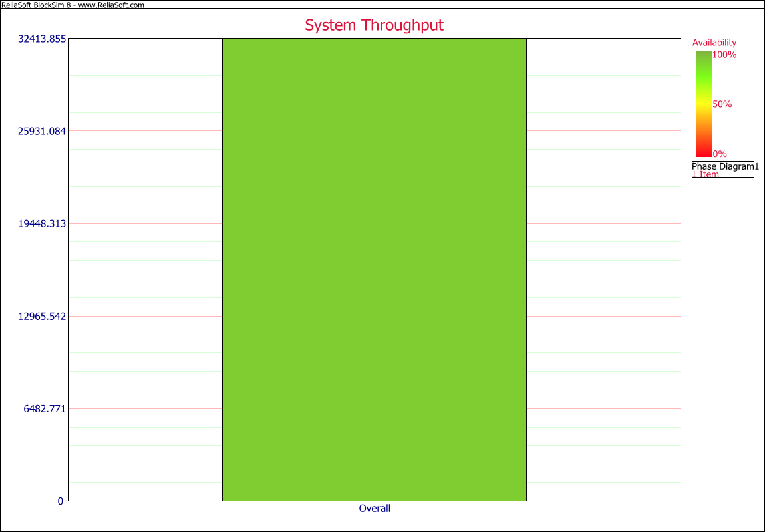
Task: Select the 100% legend label
Action: (724, 55)
